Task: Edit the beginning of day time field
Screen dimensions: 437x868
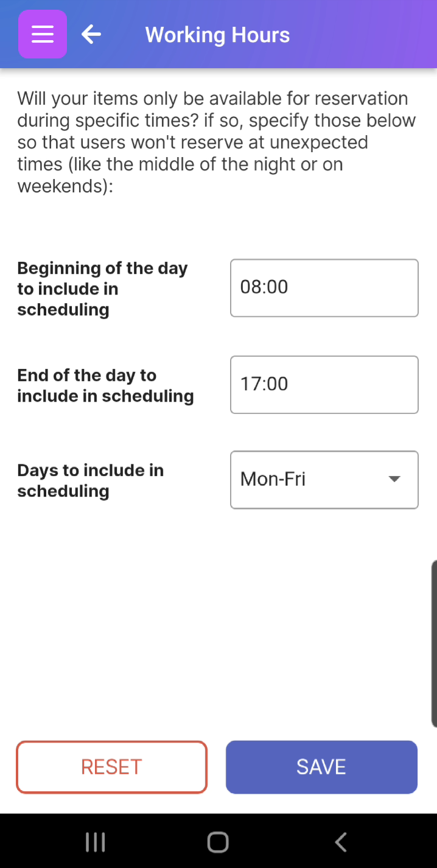Action: click(324, 287)
